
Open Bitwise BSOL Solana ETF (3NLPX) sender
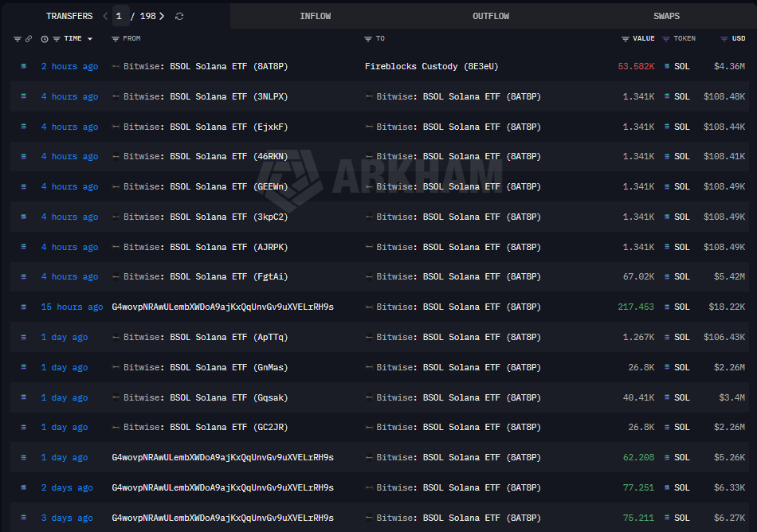(x=206, y=96)
